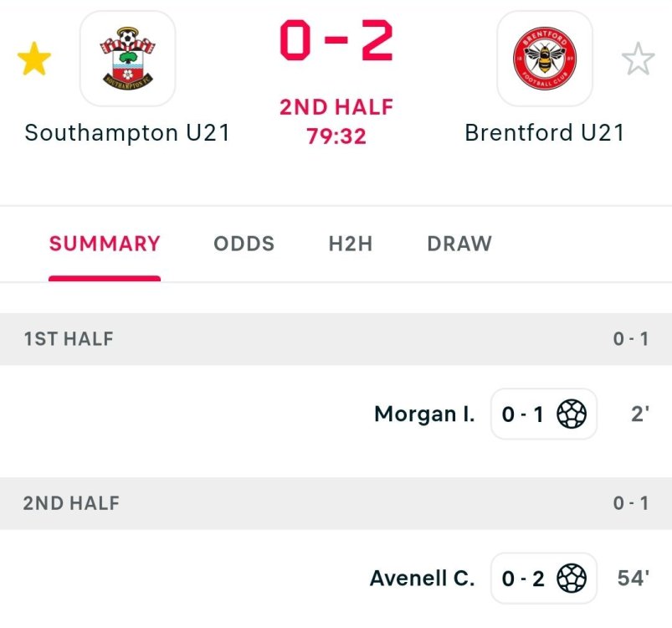
Task: Click the 2ND HALF 79:32 match timer
Action: (x=336, y=121)
